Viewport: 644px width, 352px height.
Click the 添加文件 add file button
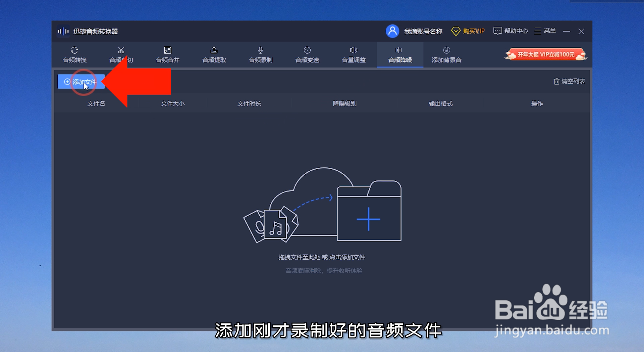(81, 82)
